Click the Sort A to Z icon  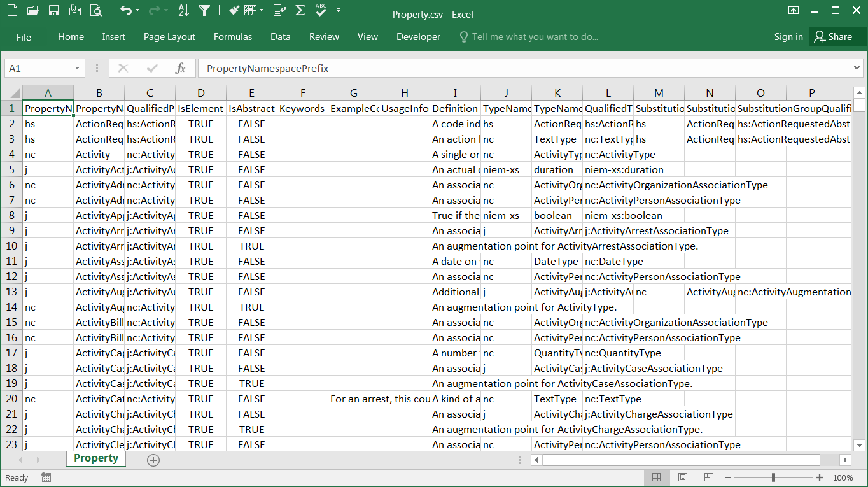click(183, 11)
